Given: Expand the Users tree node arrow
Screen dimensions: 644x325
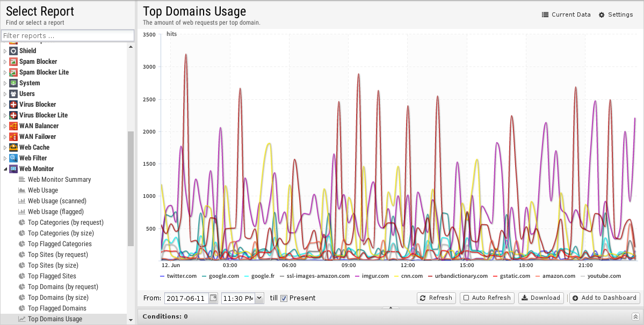Looking at the screenshot, I should coord(5,93).
